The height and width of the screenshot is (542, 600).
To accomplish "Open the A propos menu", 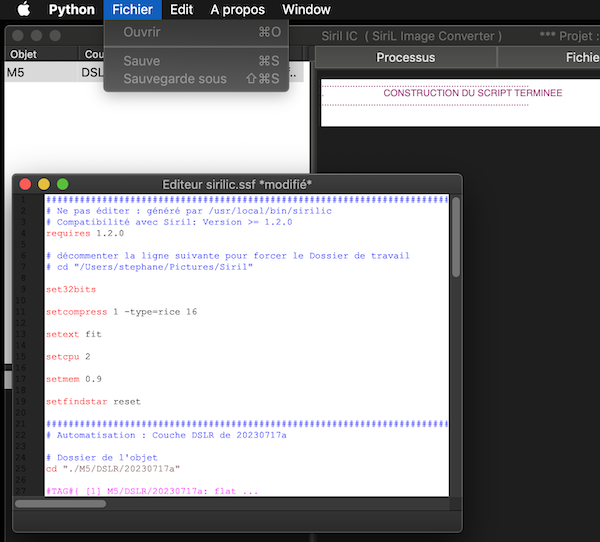I will pyautogui.click(x=237, y=9).
